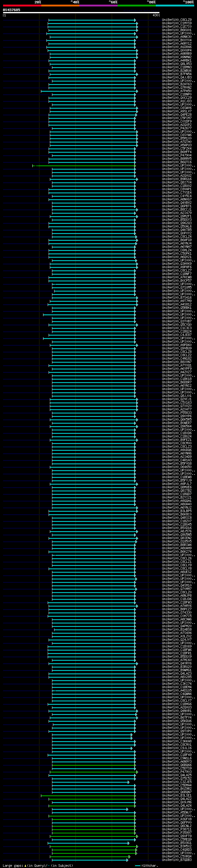The image size is (197, 868).
Task: Select label UniRef100_C4N182
Action: pos(177,358)
